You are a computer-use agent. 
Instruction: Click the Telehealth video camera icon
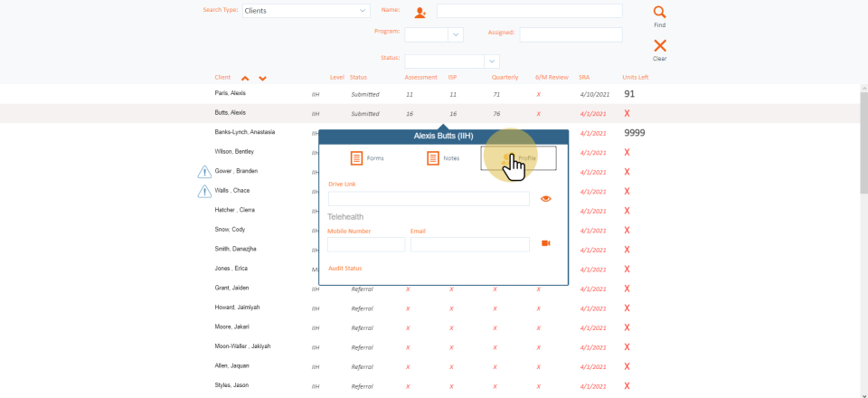coord(546,243)
